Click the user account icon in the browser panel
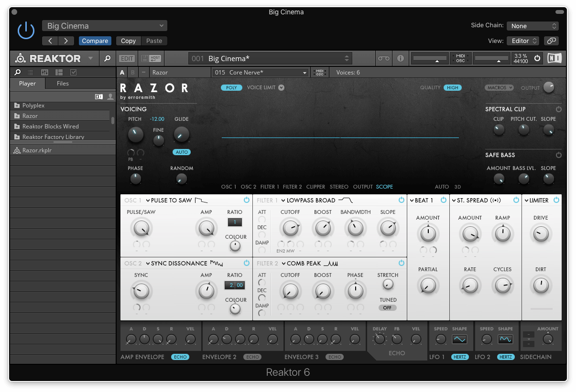 [110, 97]
